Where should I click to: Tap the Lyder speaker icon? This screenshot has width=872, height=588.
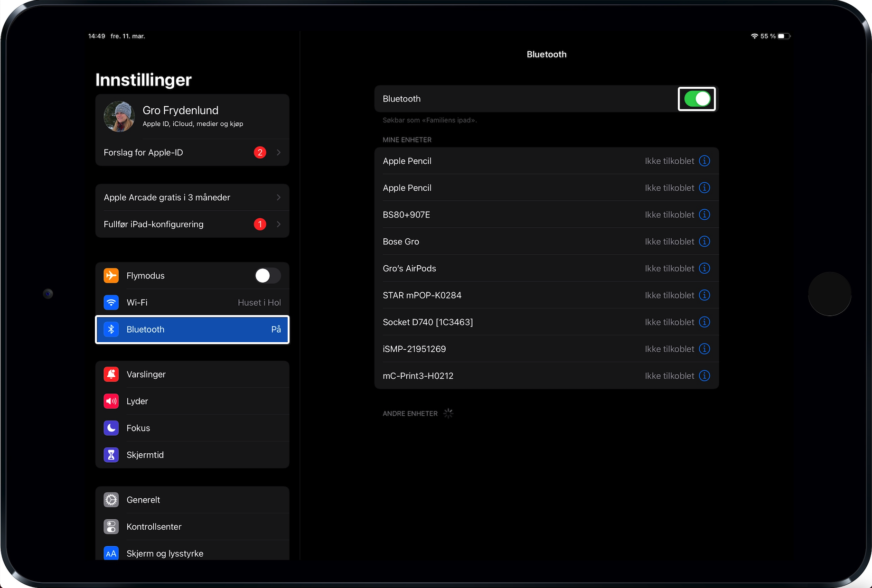point(111,401)
